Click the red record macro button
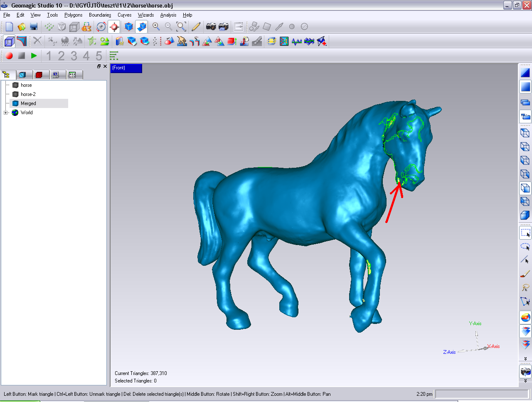532x402 pixels. tap(9, 56)
